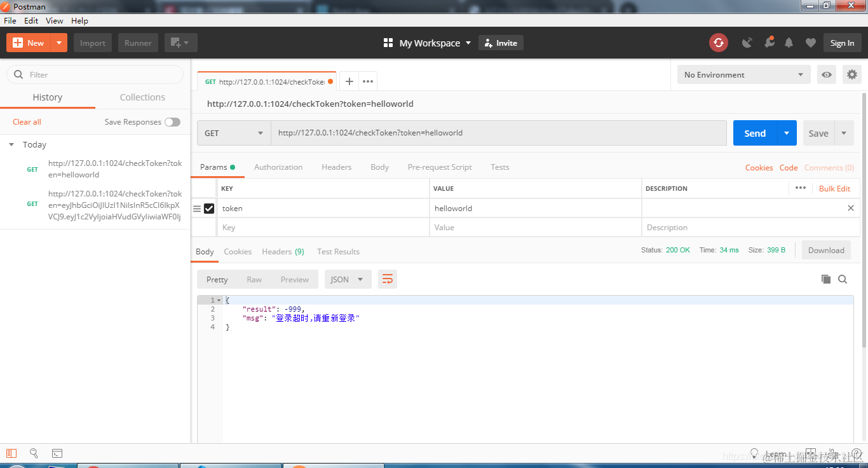Screen dimensions: 868x468
Task: Open the wrench settings icon
Action: (769, 42)
